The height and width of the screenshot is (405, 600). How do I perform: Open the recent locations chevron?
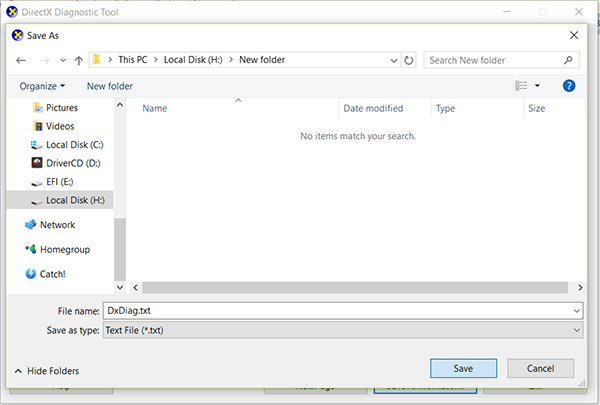63,60
